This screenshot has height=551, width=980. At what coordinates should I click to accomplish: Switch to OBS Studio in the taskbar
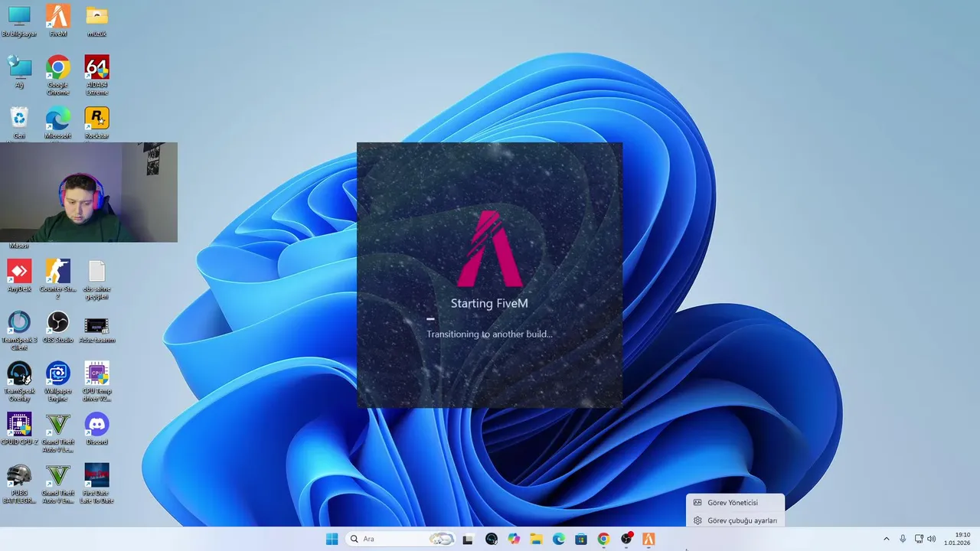(626, 539)
